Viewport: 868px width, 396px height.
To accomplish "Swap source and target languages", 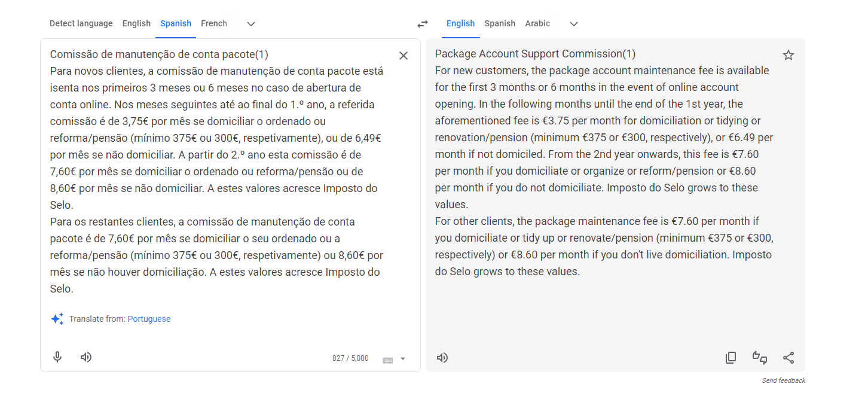I will [x=423, y=24].
